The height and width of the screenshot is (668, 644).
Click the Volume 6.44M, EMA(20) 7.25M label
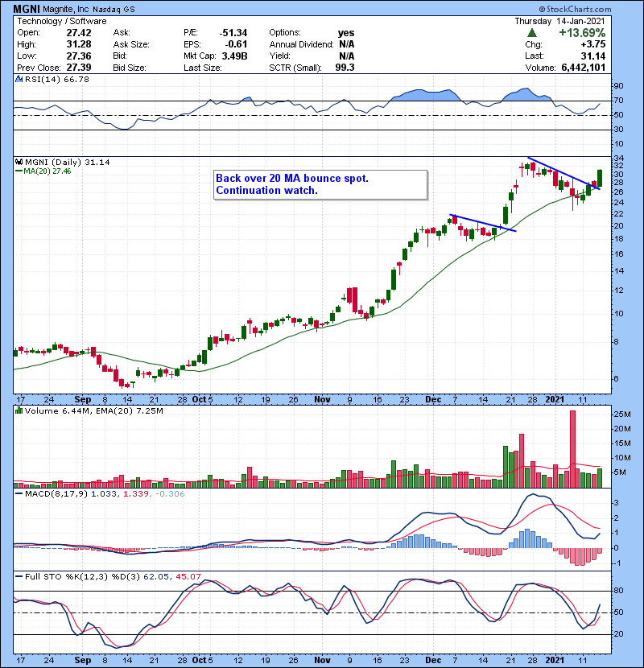[x=93, y=410]
